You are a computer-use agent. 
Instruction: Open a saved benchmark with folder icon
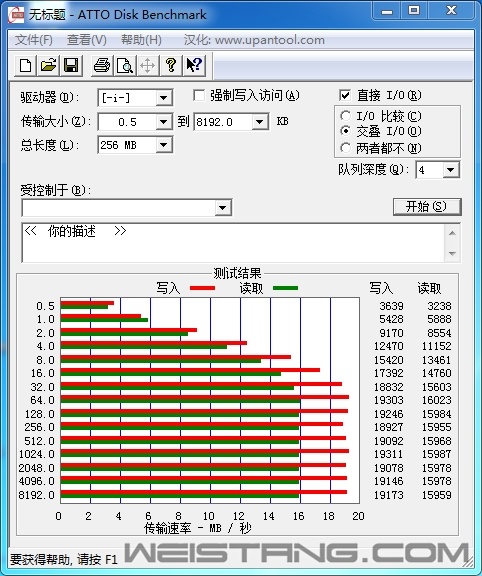point(48,66)
